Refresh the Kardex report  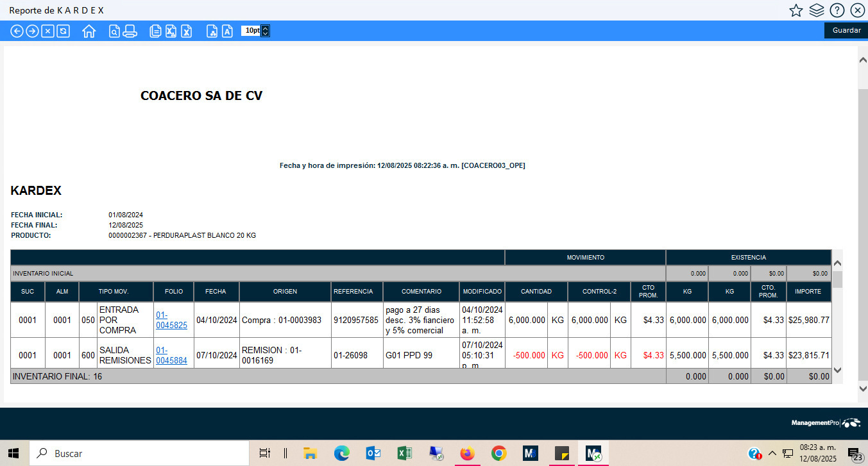tap(63, 31)
